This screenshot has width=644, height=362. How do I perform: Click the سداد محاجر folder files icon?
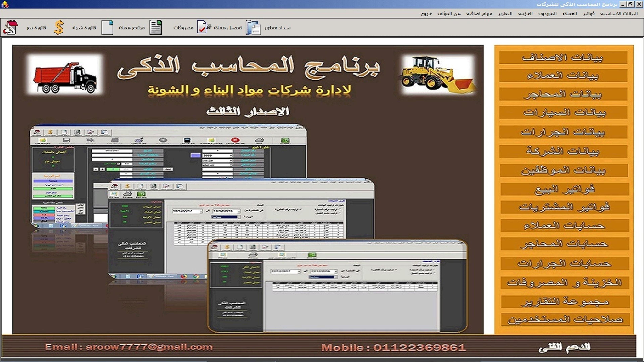click(x=253, y=27)
